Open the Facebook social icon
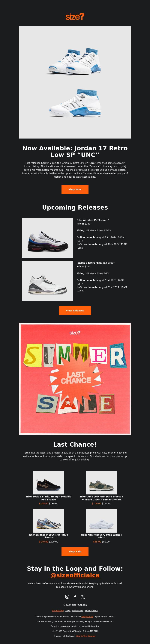Viewport: 150px width, 644px height. tap(75, 597)
